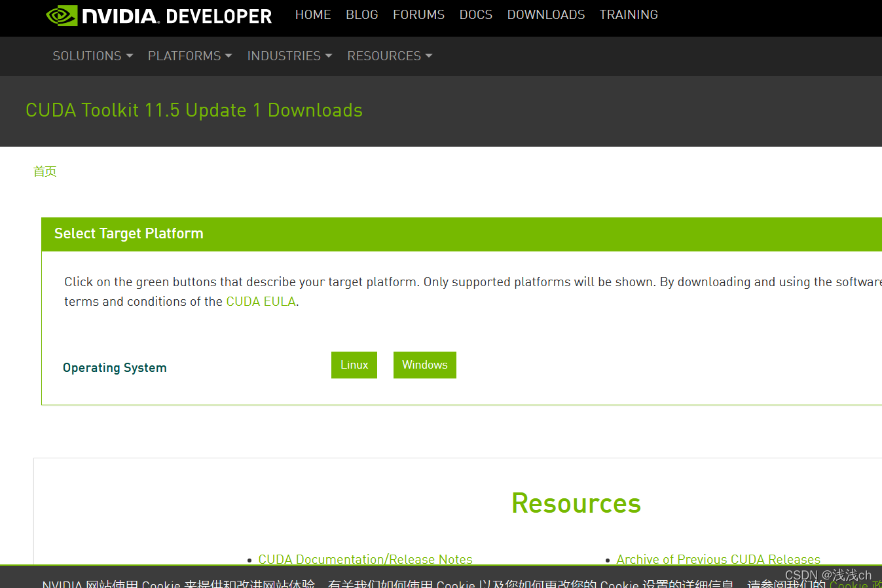Go to the BLOG page
882x588 pixels.
(362, 14)
